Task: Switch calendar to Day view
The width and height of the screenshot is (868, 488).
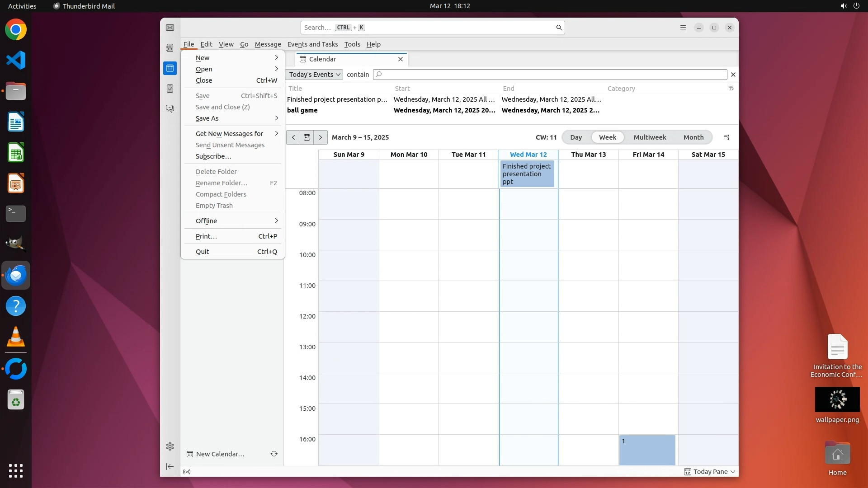Action: 576,137
